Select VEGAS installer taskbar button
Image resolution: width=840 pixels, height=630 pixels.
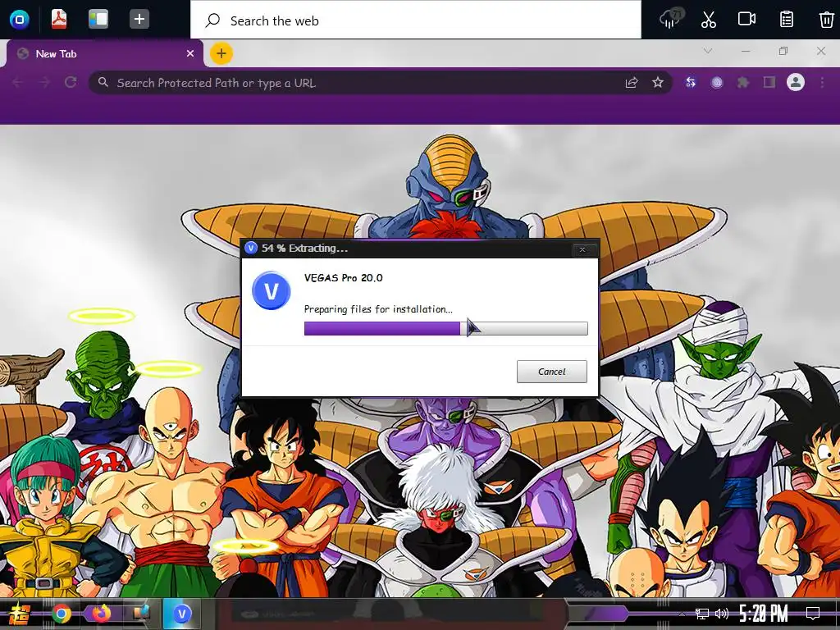pyautogui.click(x=182, y=614)
